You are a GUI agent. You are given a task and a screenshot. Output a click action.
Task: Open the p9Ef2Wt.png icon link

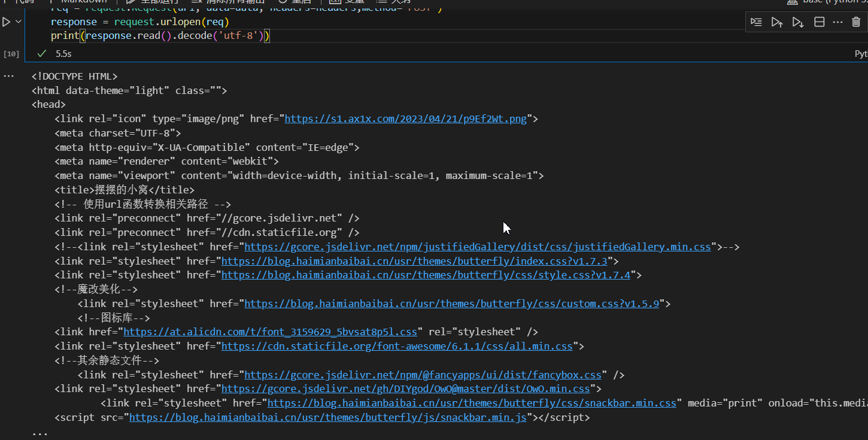[x=405, y=119]
